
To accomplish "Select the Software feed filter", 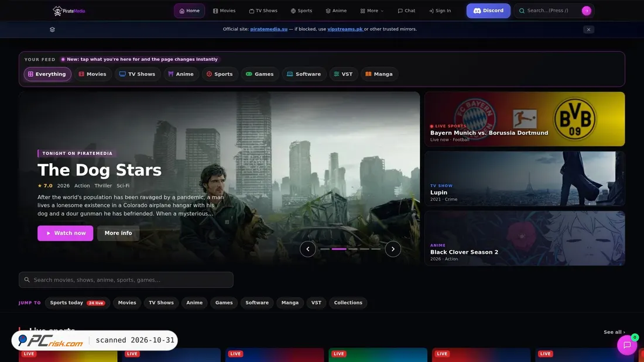I will pyautogui.click(x=304, y=74).
